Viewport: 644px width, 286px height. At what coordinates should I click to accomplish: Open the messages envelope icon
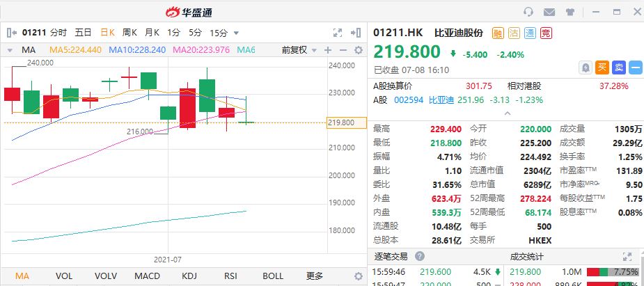[549, 13]
